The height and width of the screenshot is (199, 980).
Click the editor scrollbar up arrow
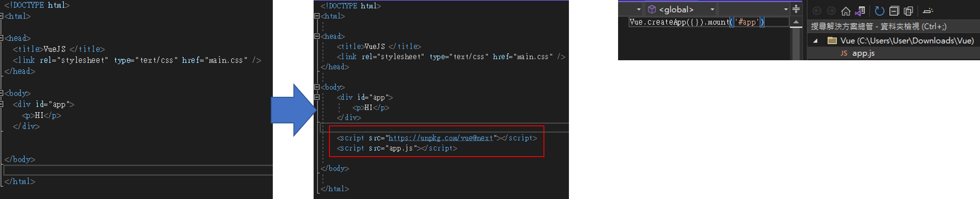pyautogui.click(x=796, y=22)
